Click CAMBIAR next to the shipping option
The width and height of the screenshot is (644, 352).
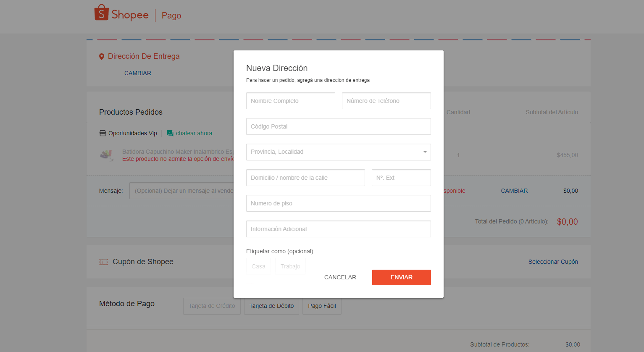click(x=514, y=191)
